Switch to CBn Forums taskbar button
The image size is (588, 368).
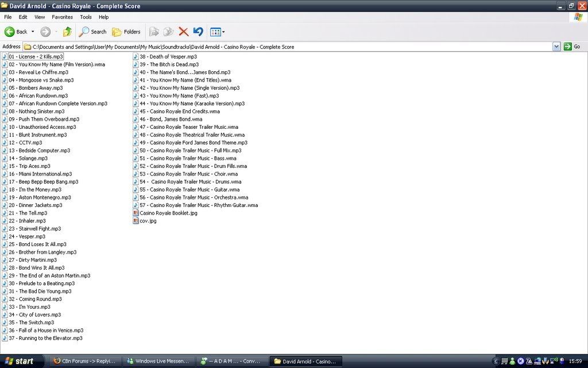(x=86, y=361)
